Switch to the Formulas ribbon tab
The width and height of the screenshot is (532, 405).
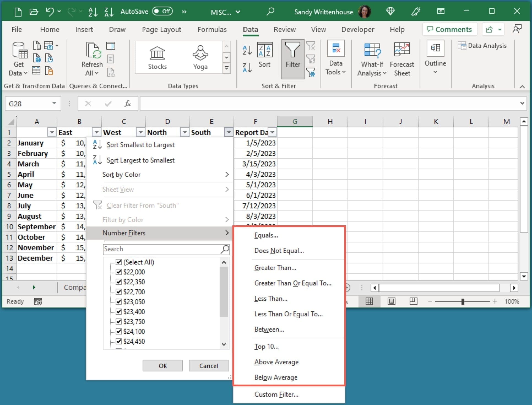(x=212, y=29)
